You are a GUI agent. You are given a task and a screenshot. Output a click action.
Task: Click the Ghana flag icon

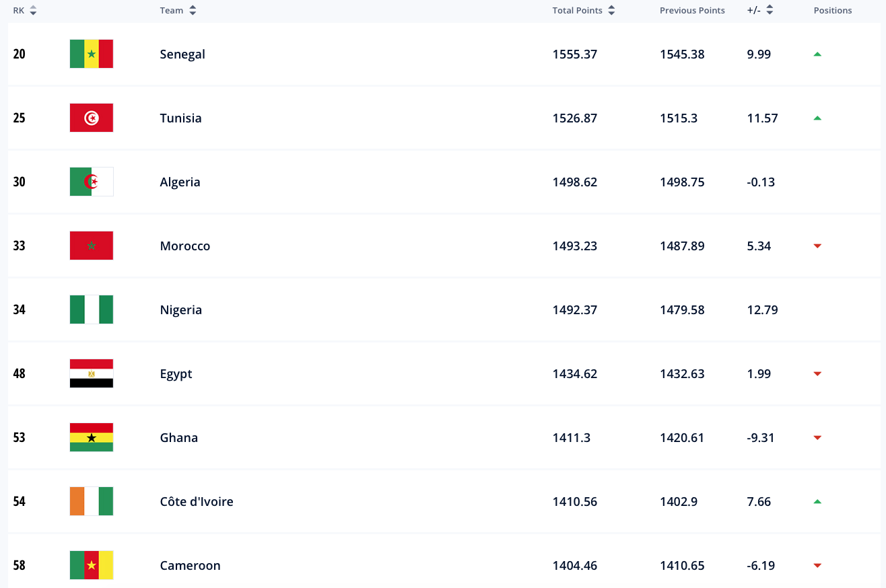pos(92,437)
